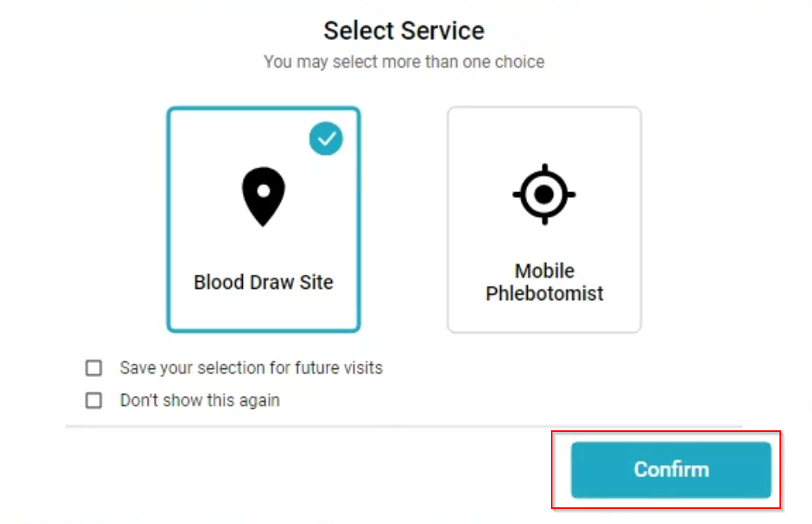Image resolution: width=812 pixels, height=524 pixels.
Task: Tick the Don't show this again checkbox
Action: pyautogui.click(x=94, y=400)
